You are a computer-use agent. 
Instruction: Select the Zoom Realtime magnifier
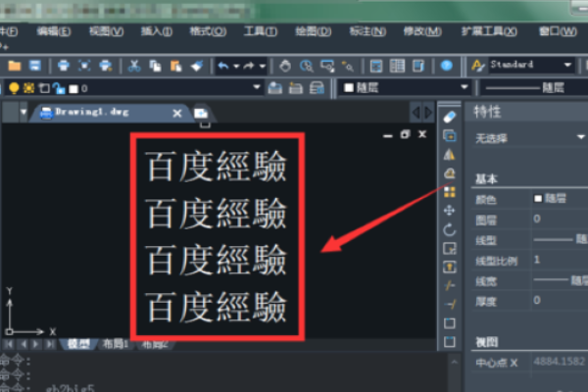[x=307, y=66]
